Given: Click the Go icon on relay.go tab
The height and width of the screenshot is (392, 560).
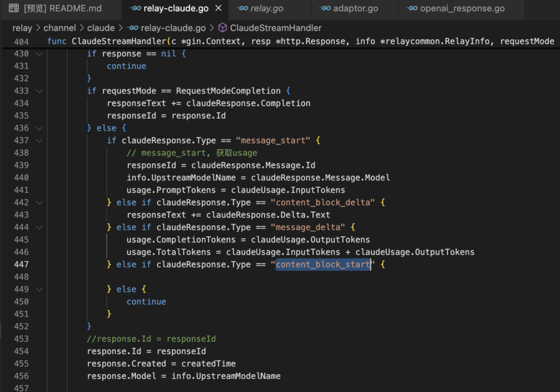Looking at the screenshot, I should [242, 8].
